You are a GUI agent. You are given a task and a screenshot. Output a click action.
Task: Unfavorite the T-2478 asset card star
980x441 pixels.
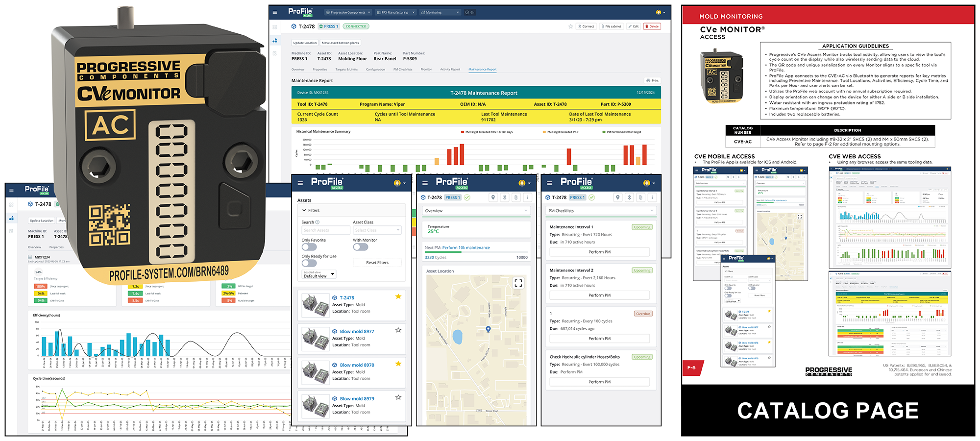pyautogui.click(x=398, y=296)
